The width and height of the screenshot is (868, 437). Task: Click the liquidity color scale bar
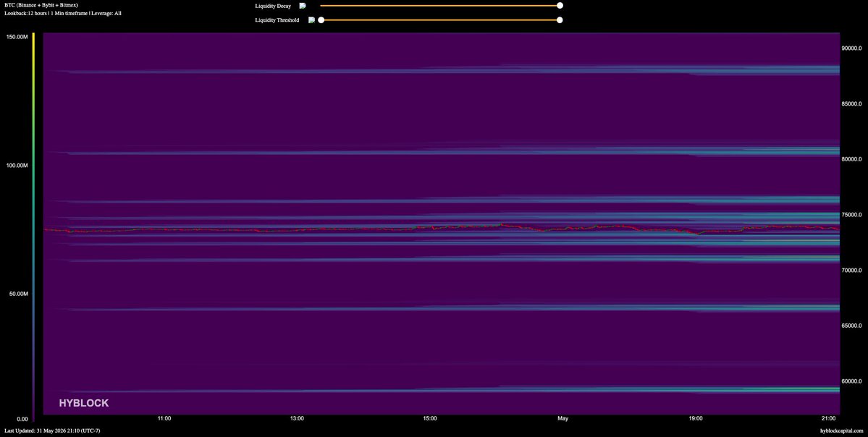[34, 226]
